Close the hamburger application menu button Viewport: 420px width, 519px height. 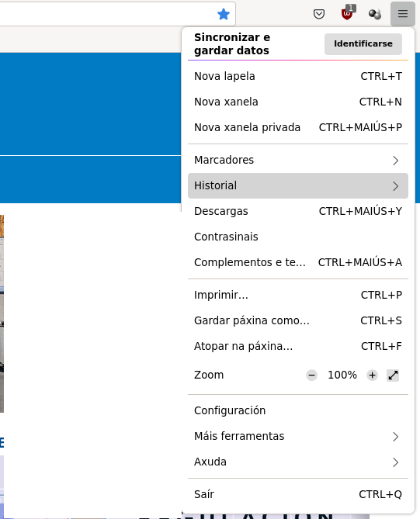402,13
